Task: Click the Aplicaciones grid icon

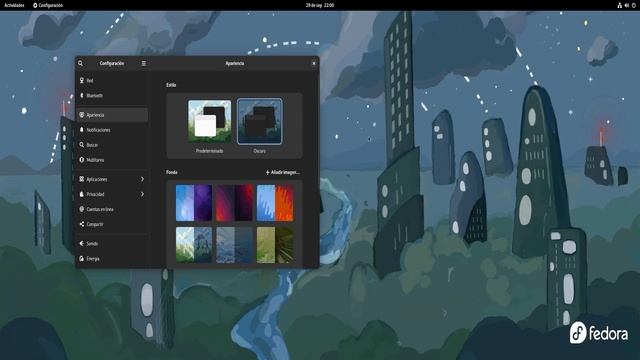Action: pos(82,179)
